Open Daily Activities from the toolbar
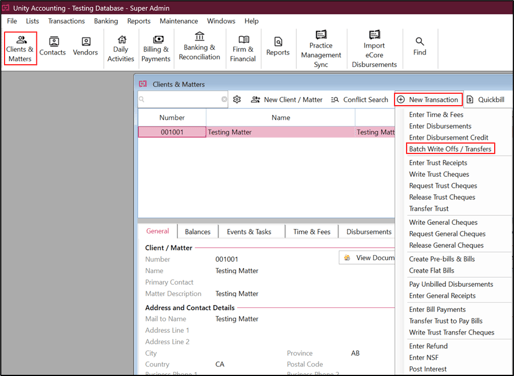 coord(121,49)
